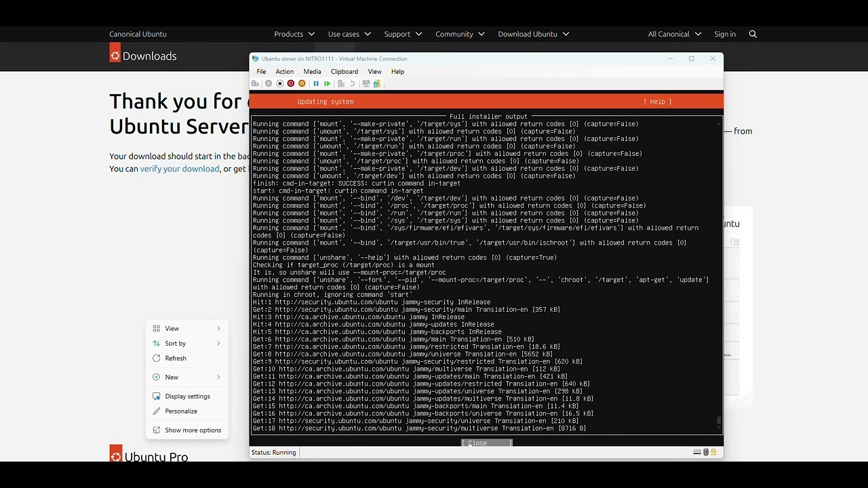Expand the Support dropdown
The width and height of the screenshot is (868, 488).
coord(403,34)
